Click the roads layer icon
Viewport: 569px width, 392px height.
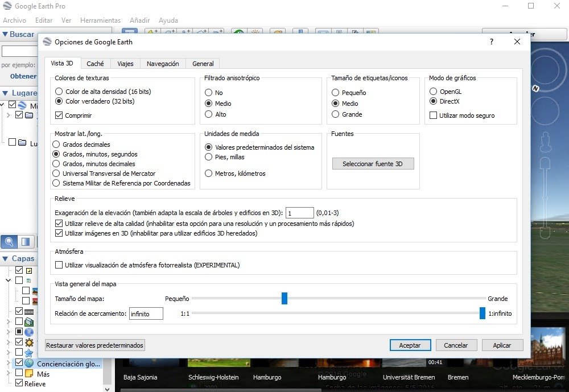point(29,312)
